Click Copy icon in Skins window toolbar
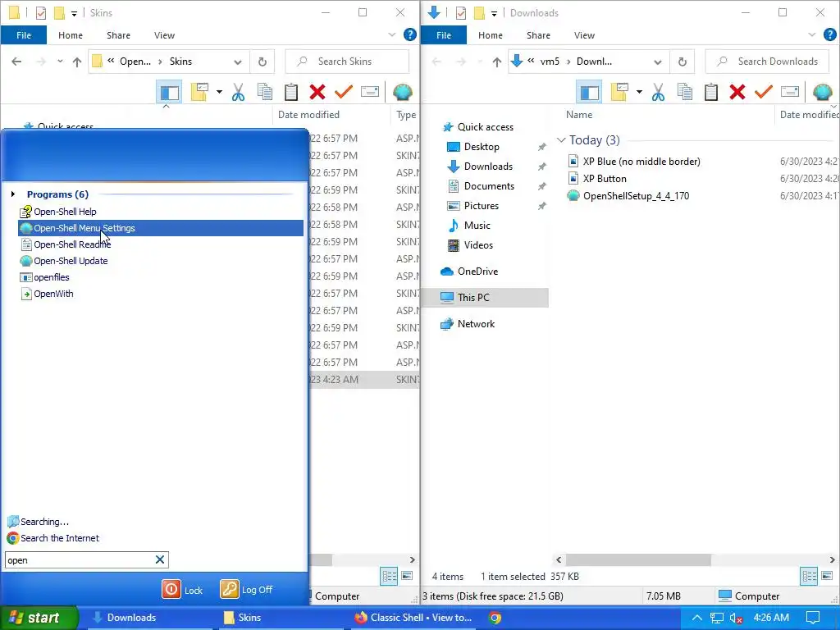The width and height of the screenshot is (840, 630). pos(265,92)
